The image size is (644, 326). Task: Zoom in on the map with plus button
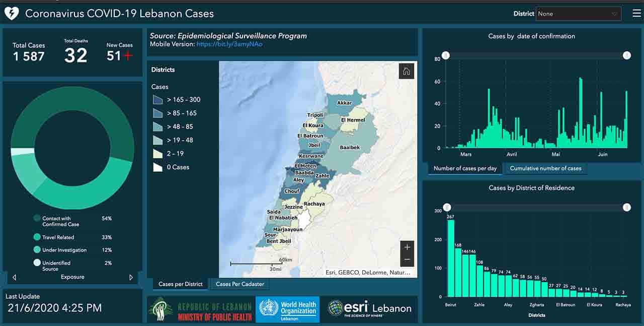click(x=407, y=247)
